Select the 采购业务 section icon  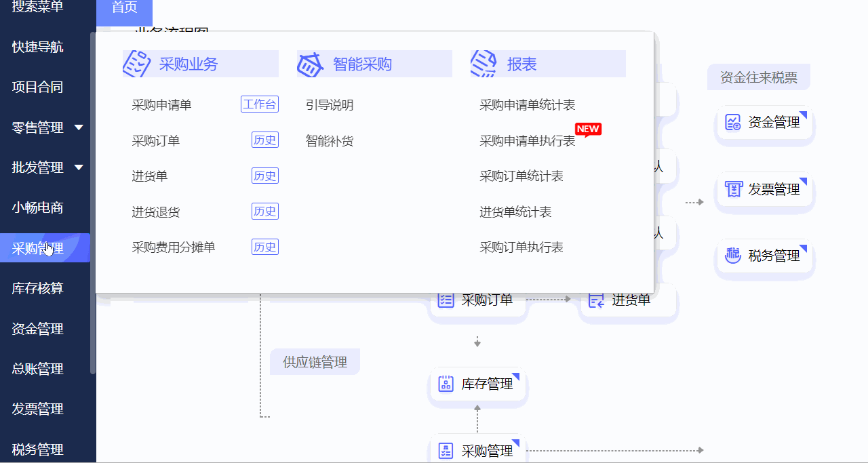tap(137, 63)
